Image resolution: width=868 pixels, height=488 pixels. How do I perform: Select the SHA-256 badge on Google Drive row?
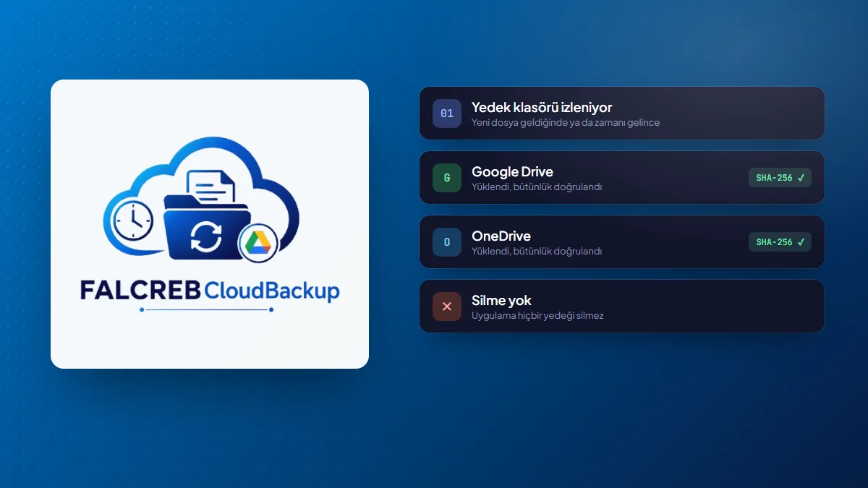pos(780,178)
